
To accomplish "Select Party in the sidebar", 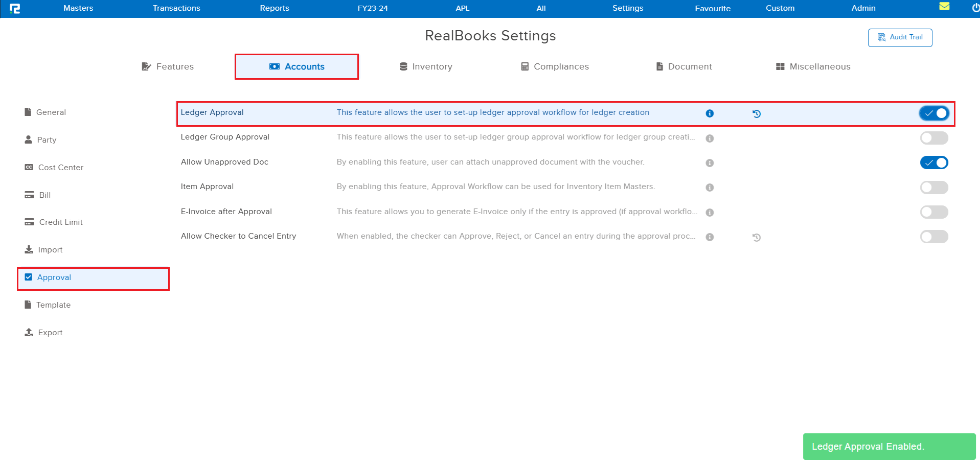I will (40, 139).
